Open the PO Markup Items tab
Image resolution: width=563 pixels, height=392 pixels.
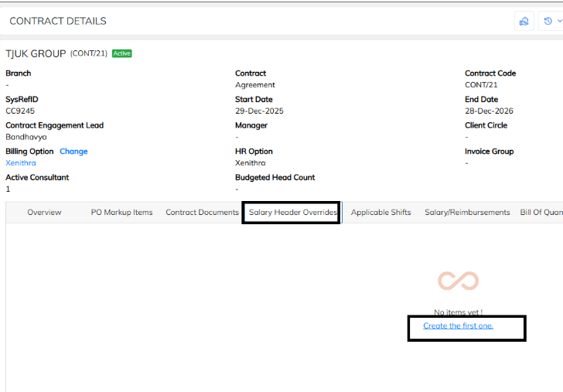(121, 212)
